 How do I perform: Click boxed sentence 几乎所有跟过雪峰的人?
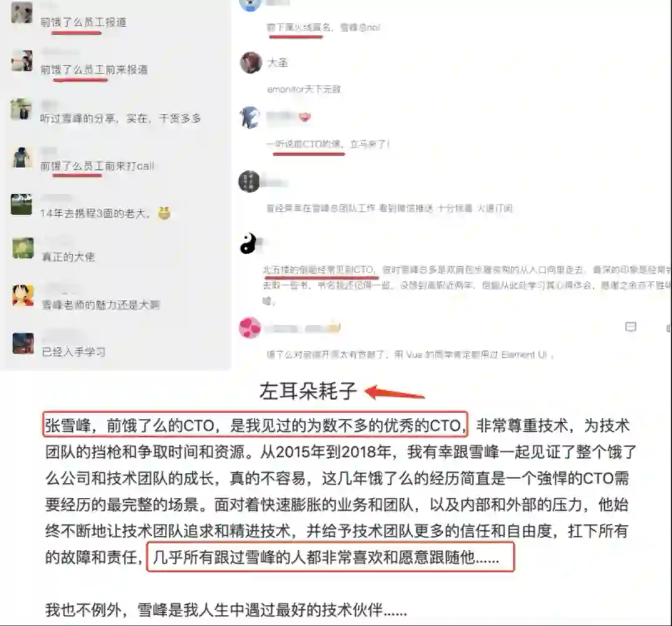330,556
